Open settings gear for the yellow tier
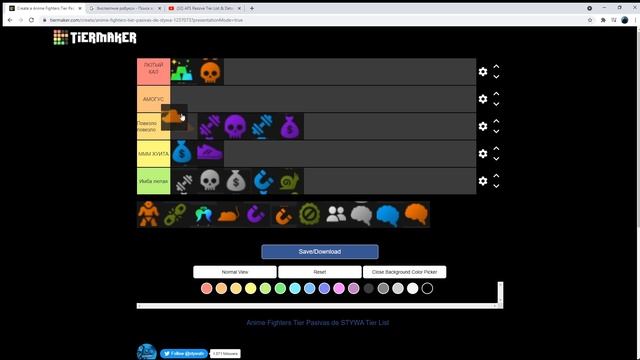 pos(483,153)
